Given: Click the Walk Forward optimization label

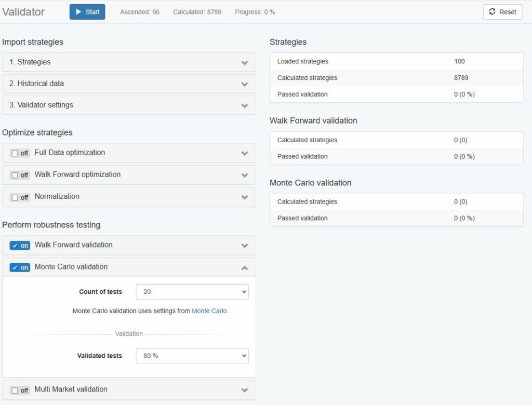Looking at the screenshot, I should click(78, 174).
